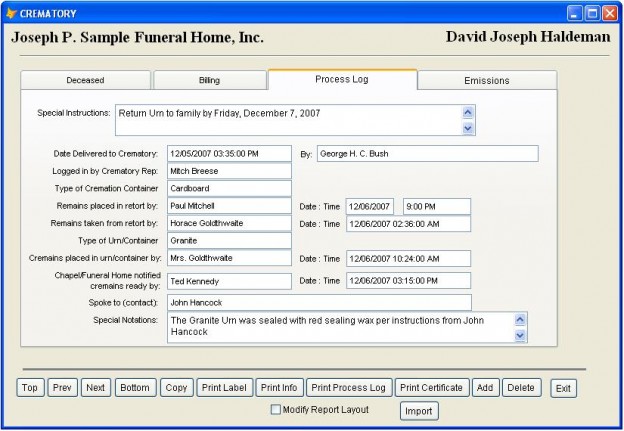Screen dimensions: 624x431
Task: Click the Type of Urn/Container field
Action: point(229,240)
